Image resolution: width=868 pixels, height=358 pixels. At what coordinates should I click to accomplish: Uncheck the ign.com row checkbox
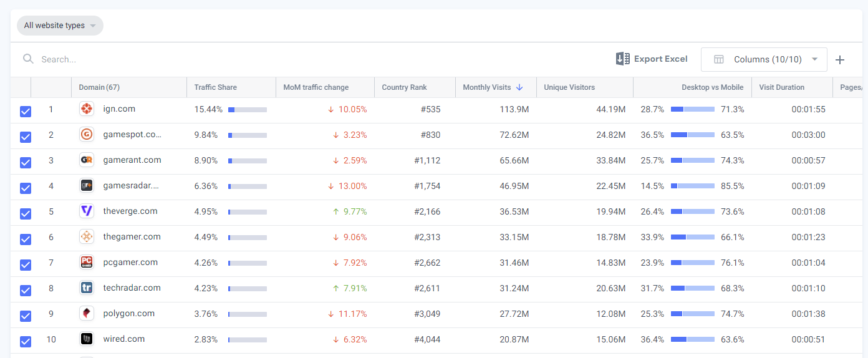pos(26,112)
